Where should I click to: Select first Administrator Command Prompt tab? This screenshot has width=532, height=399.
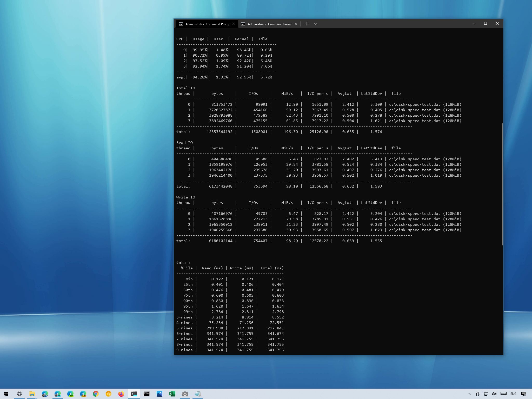click(207, 24)
